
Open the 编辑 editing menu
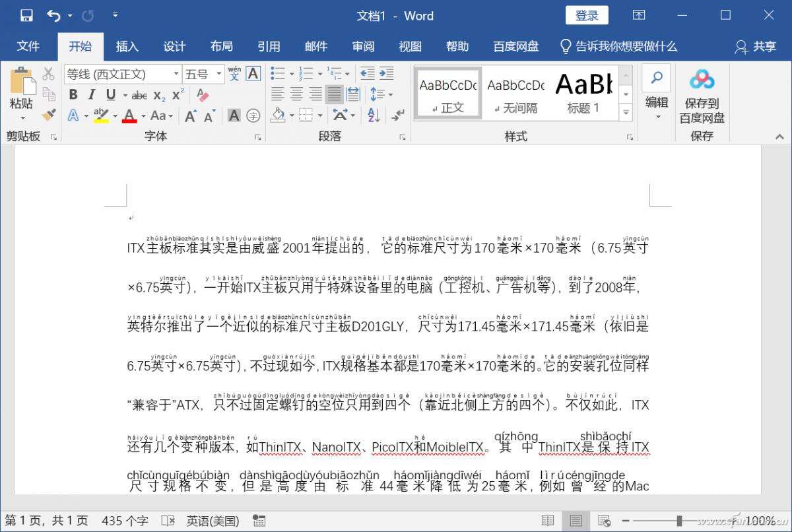[657, 94]
